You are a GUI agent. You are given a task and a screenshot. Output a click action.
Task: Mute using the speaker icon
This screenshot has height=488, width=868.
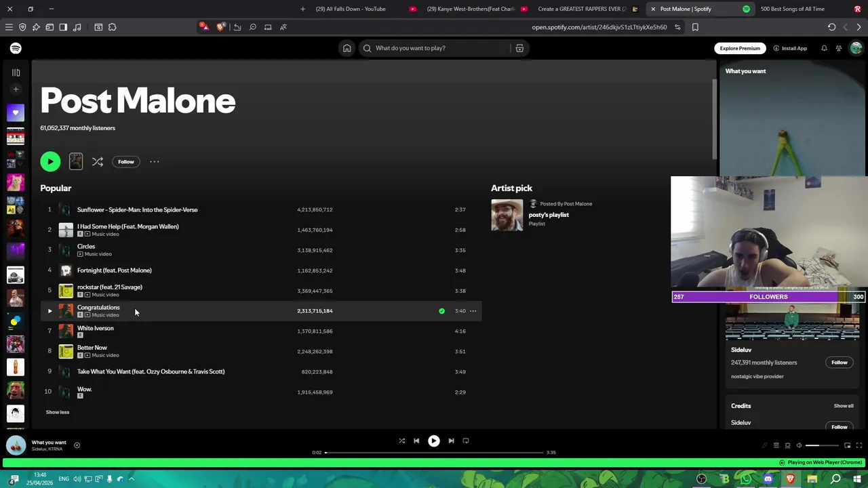point(799,445)
